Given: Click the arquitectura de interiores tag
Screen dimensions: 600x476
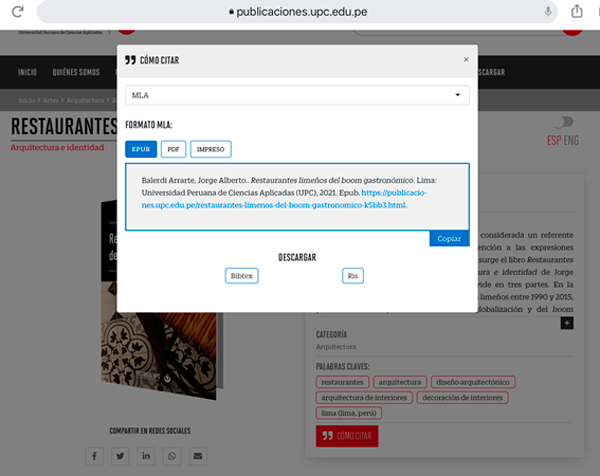Looking at the screenshot, I should [364, 398].
